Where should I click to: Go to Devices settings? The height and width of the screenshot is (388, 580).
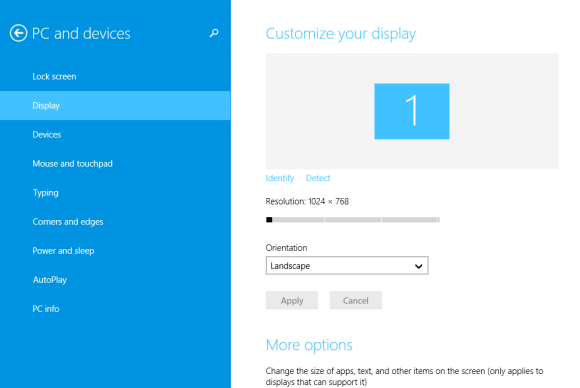point(115,135)
